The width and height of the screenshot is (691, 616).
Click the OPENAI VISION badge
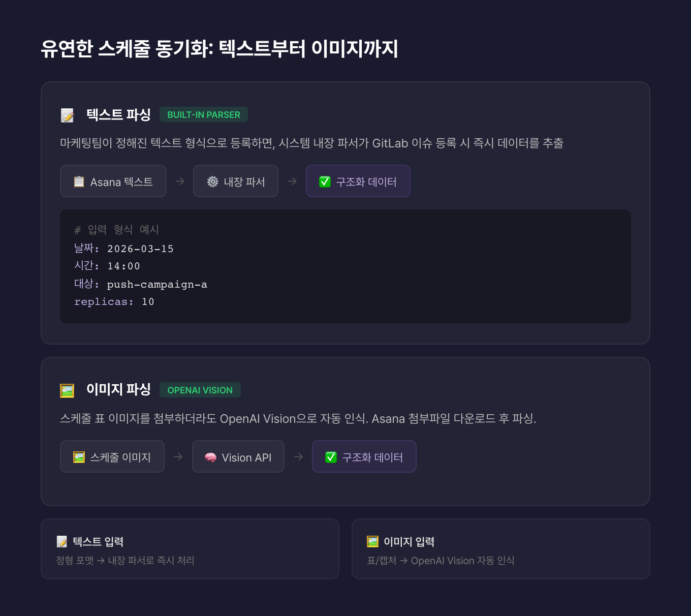[200, 390]
